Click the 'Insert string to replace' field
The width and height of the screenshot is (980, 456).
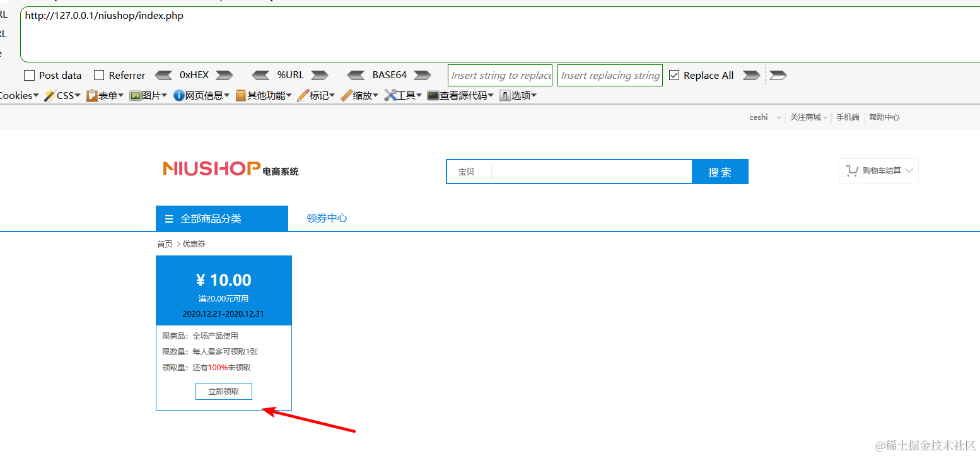pos(500,76)
